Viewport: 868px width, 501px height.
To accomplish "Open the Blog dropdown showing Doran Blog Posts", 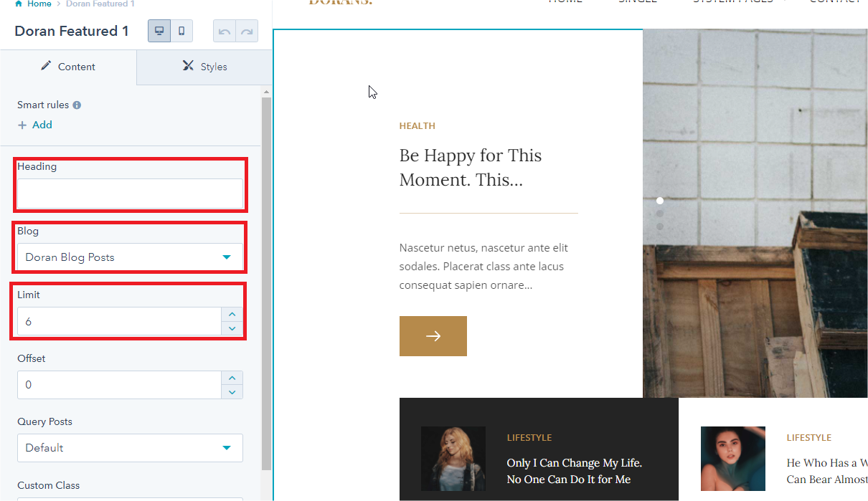I will [x=130, y=257].
